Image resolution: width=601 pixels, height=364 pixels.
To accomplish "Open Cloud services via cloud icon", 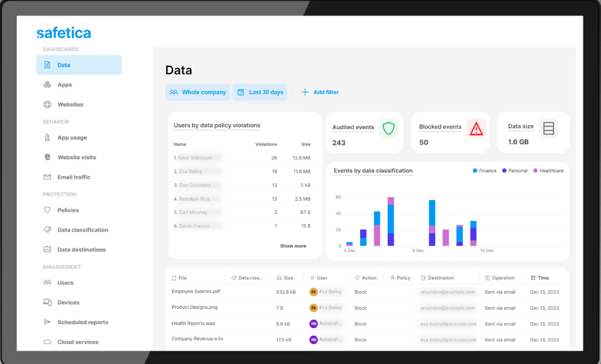I will click(x=47, y=342).
